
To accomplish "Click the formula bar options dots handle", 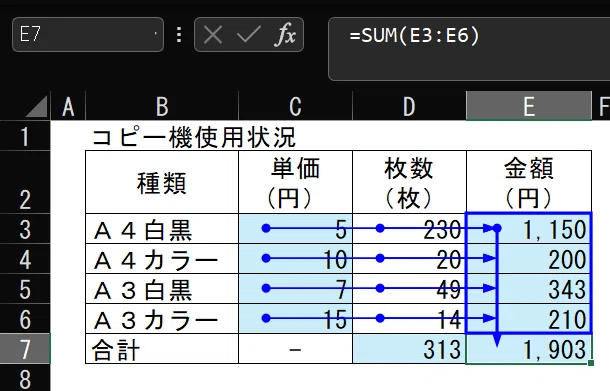I will [179, 35].
